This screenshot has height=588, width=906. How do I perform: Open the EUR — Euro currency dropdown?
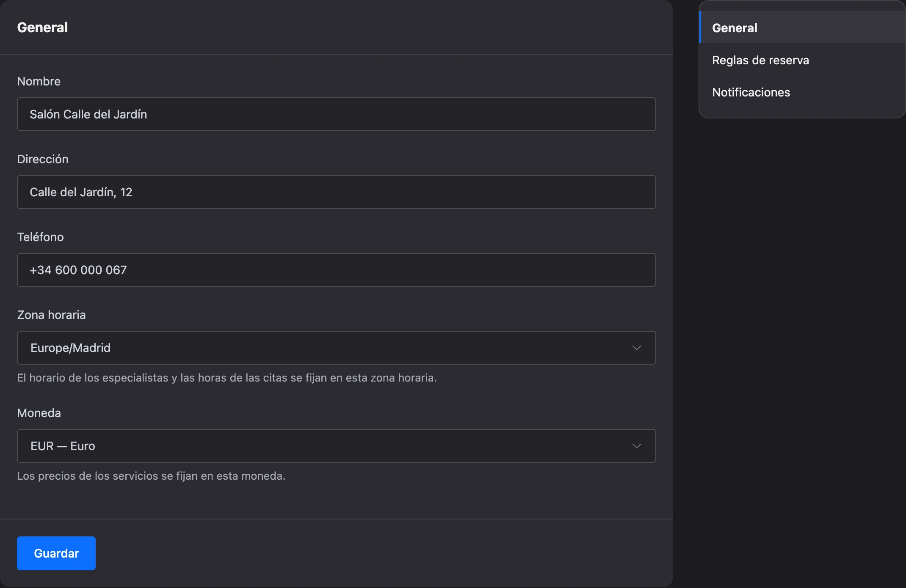click(x=336, y=446)
